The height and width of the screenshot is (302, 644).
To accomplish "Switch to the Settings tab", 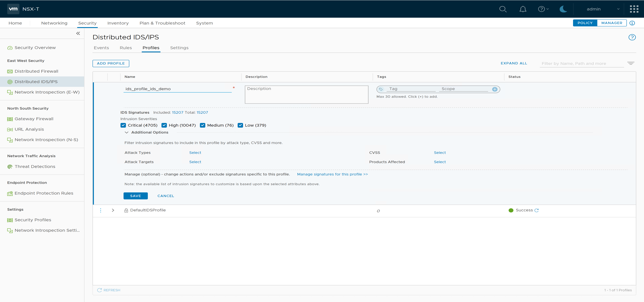I will point(179,48).
